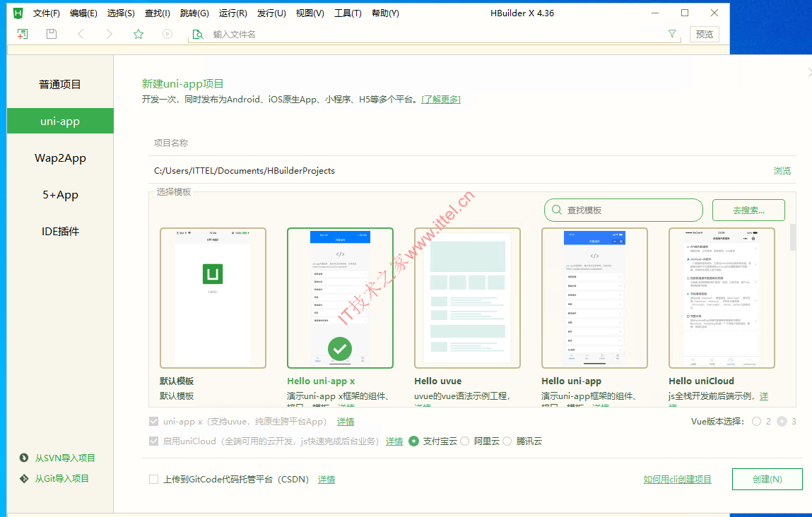This screenshot has width=812, height=517.
Task: Select the Wap2App project type tab
Action: tap(60, 158)
